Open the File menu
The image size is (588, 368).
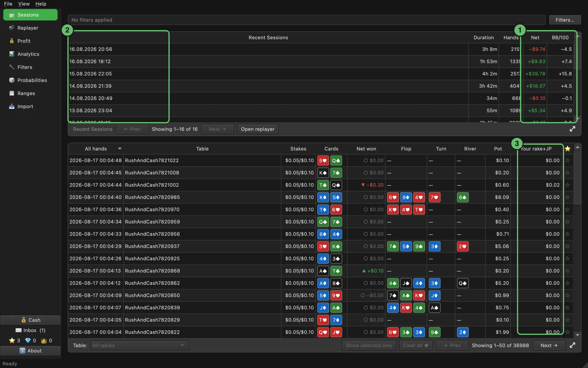coord(8,4)
